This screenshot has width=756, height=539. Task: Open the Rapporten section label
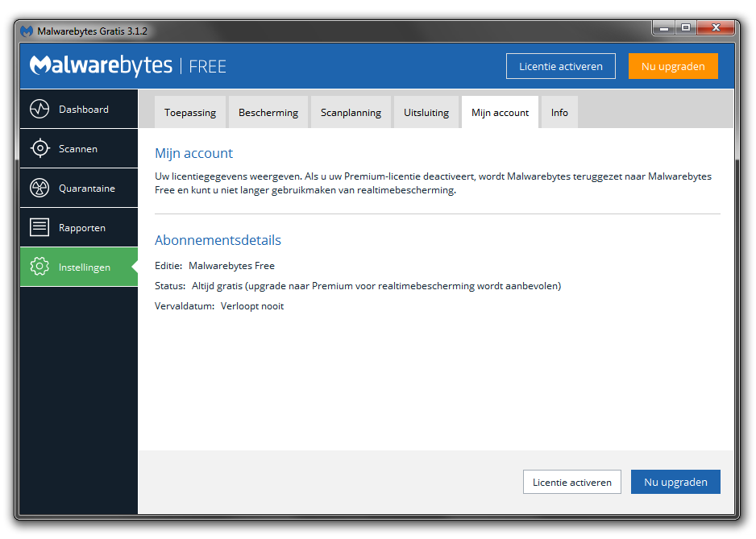(x=82, y=228)
